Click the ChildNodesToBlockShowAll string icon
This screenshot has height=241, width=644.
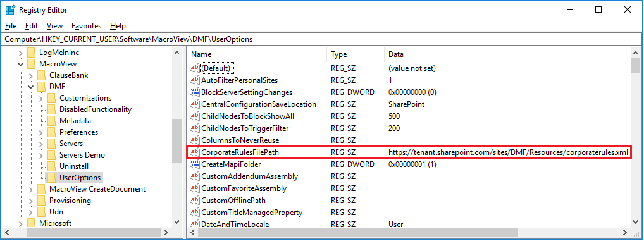194,116
